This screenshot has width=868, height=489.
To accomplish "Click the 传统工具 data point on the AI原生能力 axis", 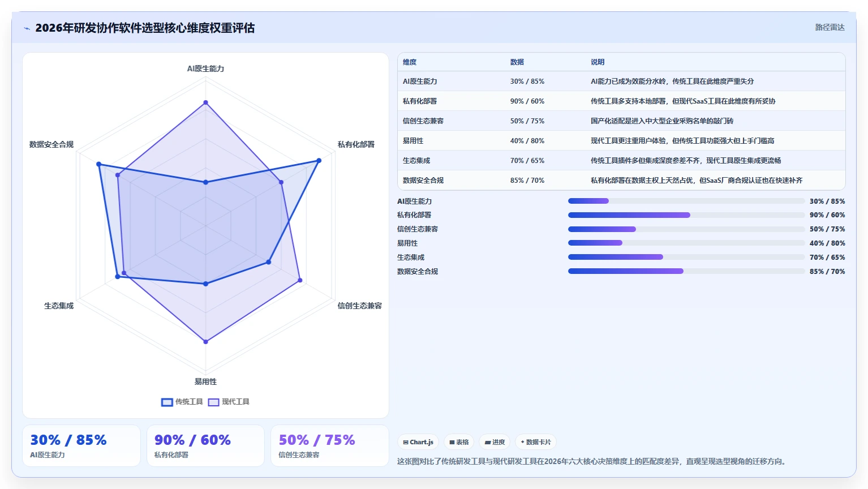I will click(206, 182).
